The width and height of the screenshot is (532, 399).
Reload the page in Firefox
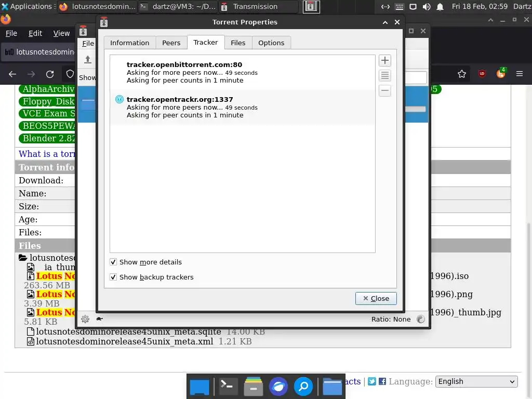tap(50, 74)
